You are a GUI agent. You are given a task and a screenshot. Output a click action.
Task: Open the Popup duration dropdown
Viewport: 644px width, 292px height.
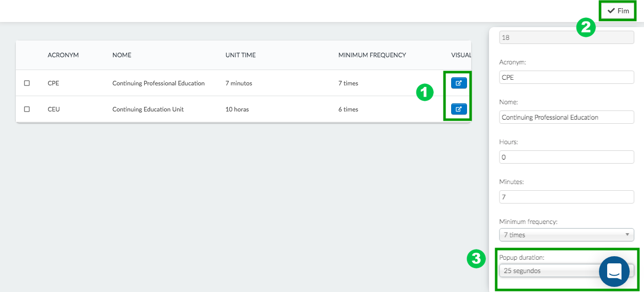tap(566, 271)
